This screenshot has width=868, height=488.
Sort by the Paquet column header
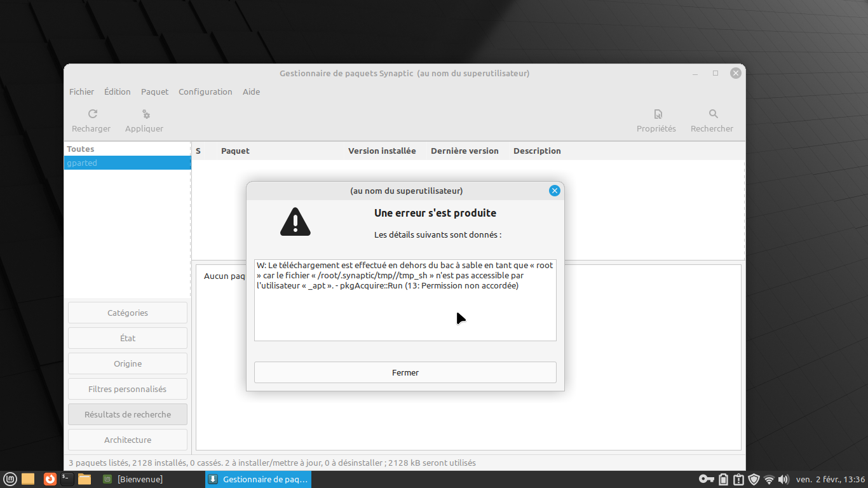pos(280,151)
